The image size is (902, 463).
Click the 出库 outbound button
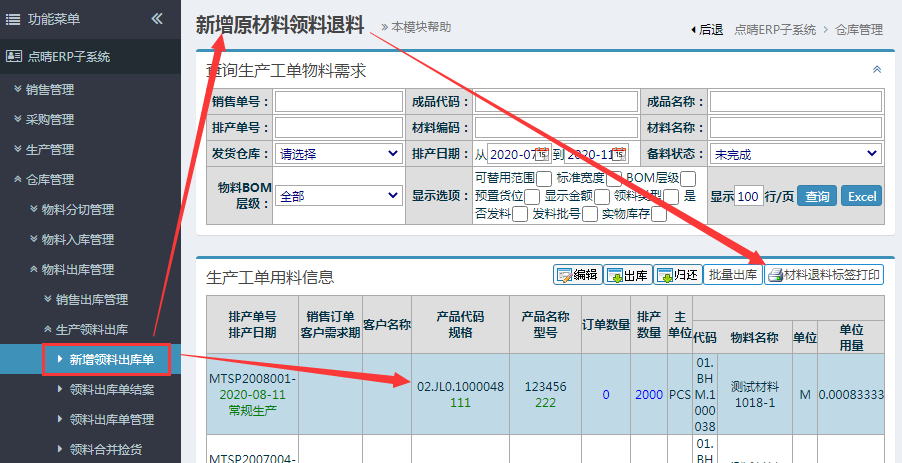tap(627, 275)
